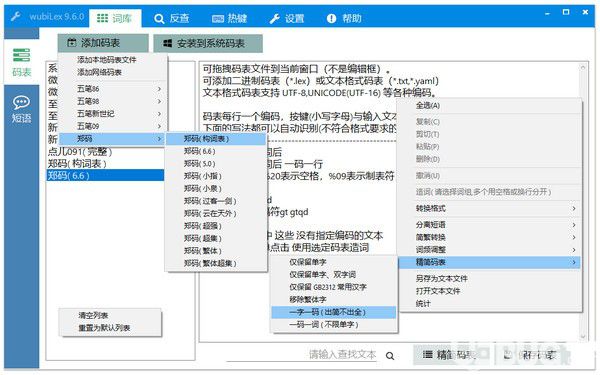Choose 仅保留 GB2312 常用汉字 option
Viewport: 600px width, 375px height.
click(334, 287)
